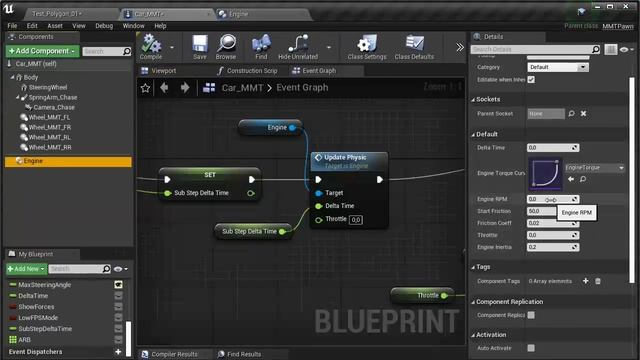
Task: Add a new Event Dispatcher
Action: tap(118, 352)
